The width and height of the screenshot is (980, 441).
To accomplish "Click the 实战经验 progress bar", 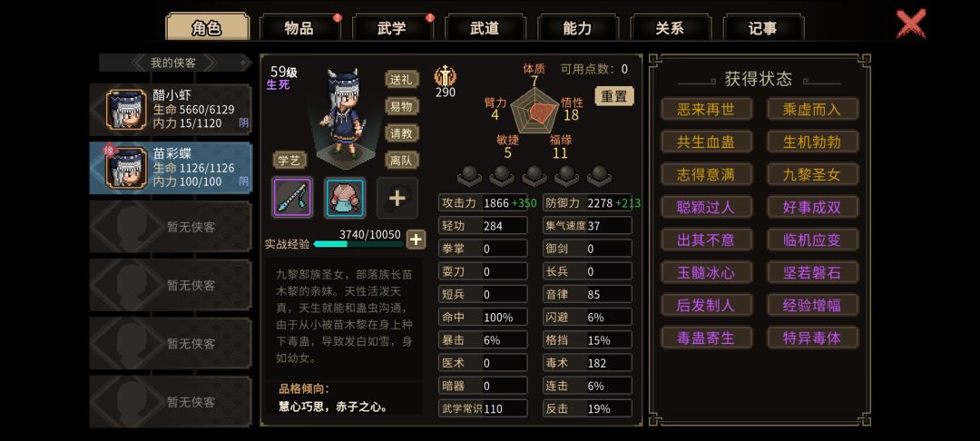I will point(358,243).
